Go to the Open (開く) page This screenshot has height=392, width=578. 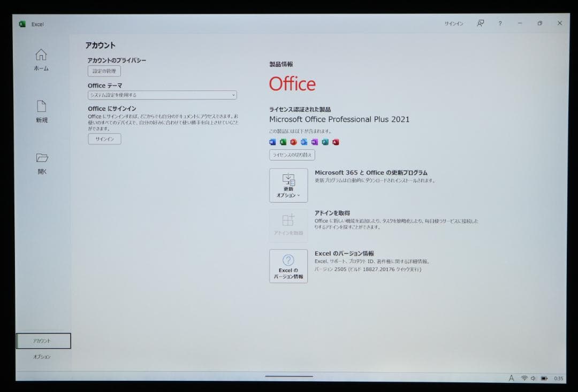pos(42,164)
